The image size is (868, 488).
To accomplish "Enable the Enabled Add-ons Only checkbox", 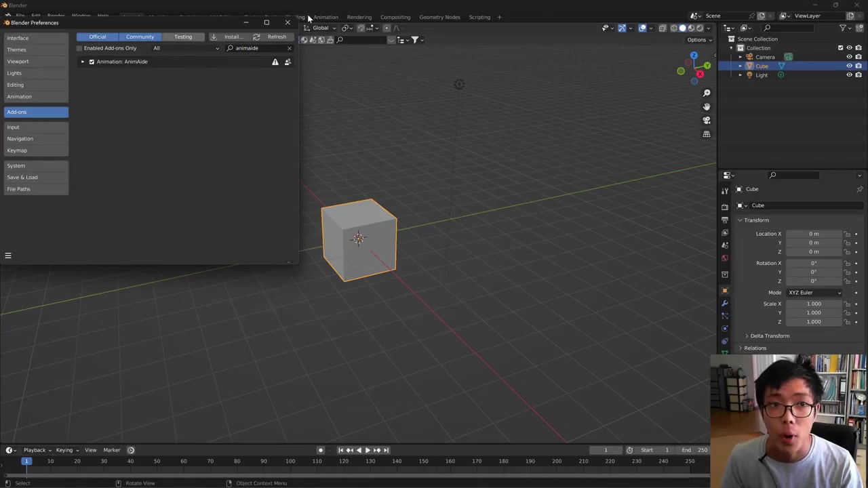I will tap(79, 48).
